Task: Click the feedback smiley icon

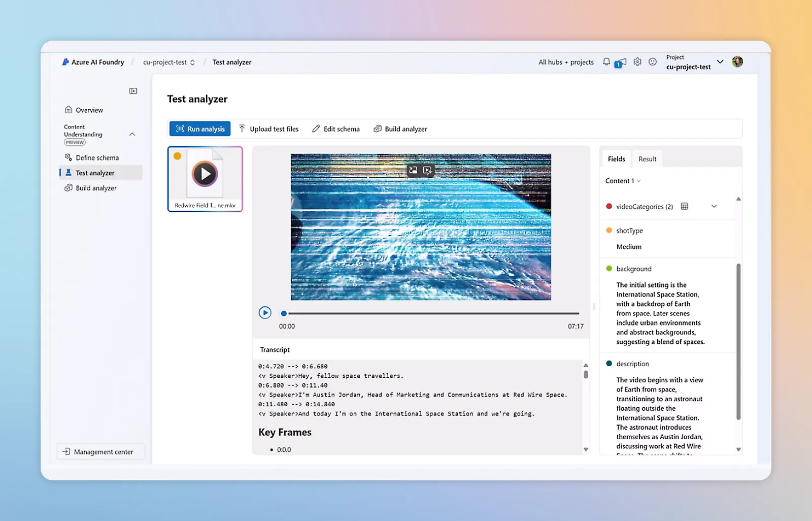Action: coord(653,62)
